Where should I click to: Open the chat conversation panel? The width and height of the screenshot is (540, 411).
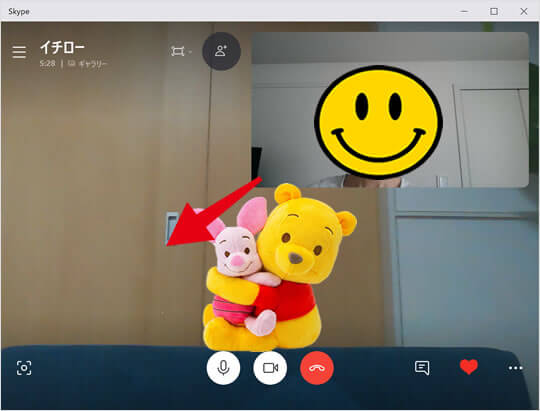pyautogui.click(x=422, y=368)
